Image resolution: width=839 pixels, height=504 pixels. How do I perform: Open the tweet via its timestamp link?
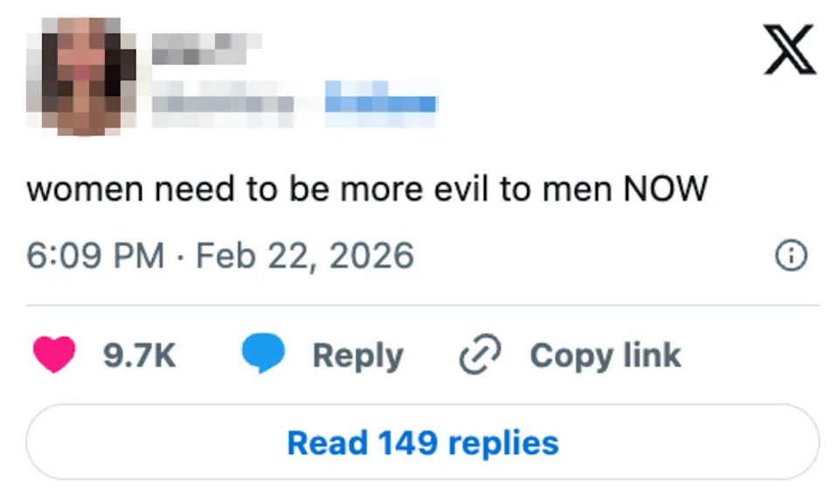click(96, 254)
